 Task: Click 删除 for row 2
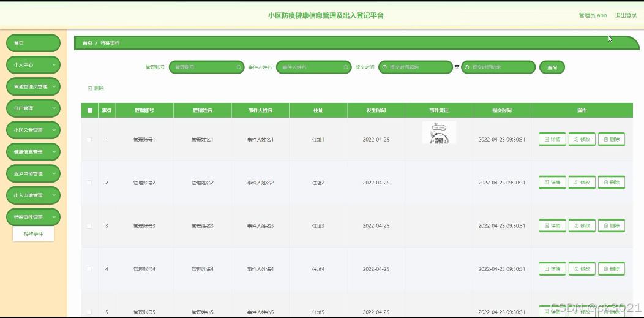pos(612,183)
